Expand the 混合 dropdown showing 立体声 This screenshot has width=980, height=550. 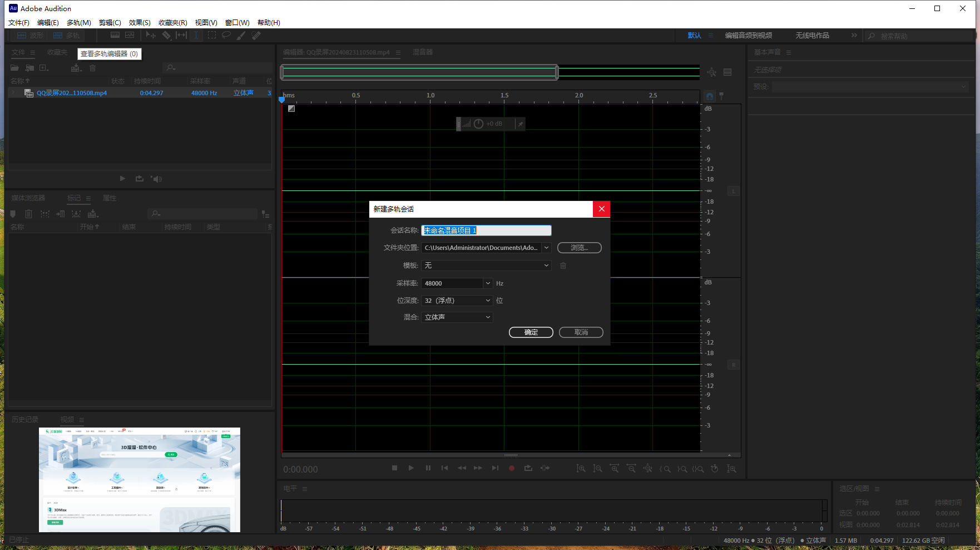487,317
